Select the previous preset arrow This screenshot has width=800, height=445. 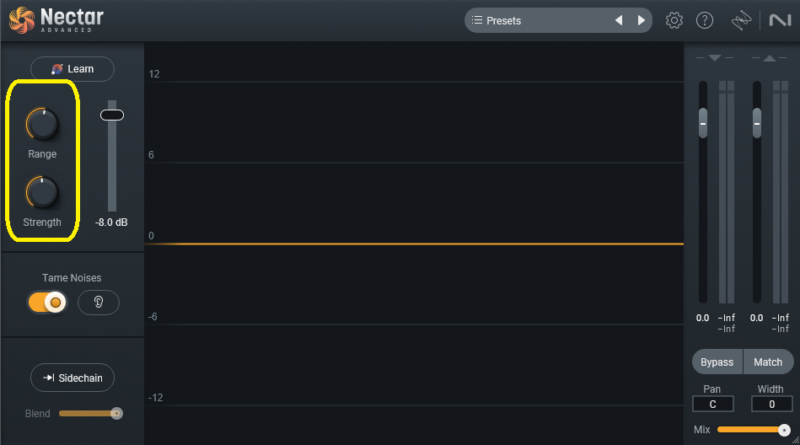[x=618, y=20]
